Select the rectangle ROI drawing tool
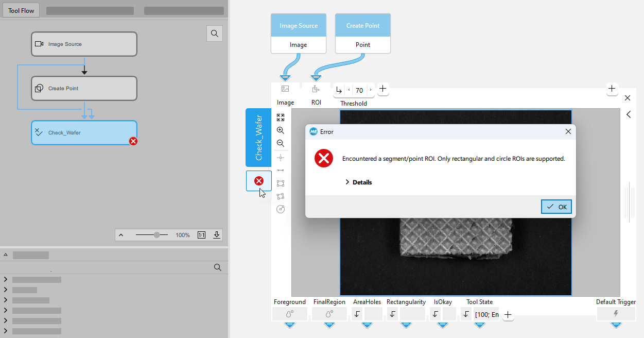 (x=281, y=183)
